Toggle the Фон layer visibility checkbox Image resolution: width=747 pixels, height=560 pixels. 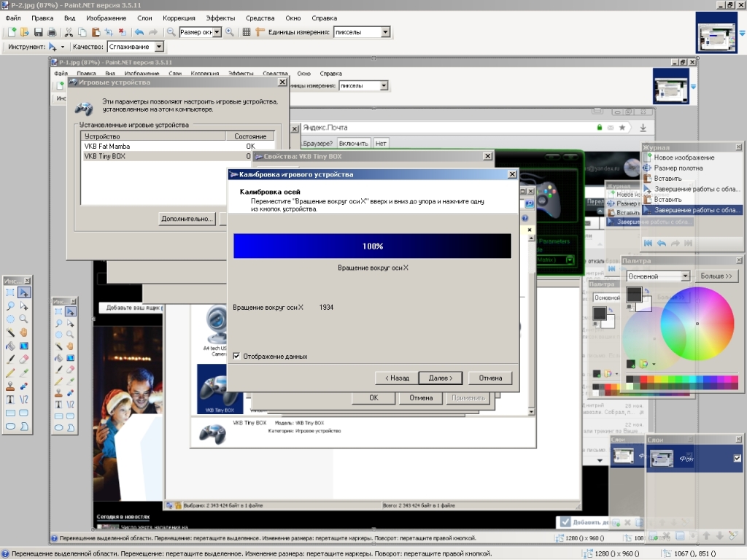tap(737, 458)
